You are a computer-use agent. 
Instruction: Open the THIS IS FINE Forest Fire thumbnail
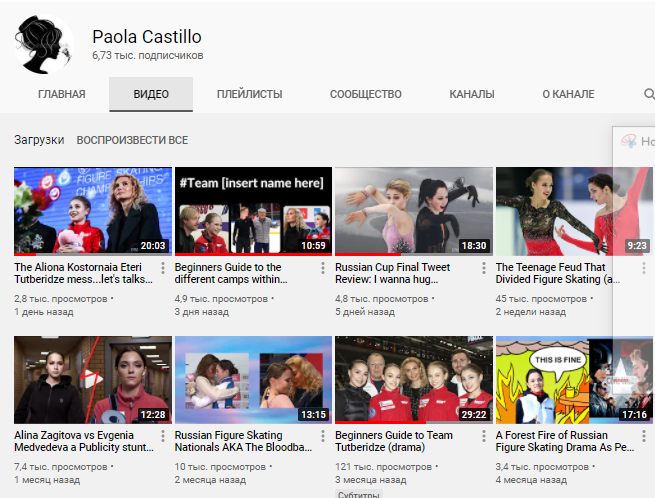pos(574,380)
